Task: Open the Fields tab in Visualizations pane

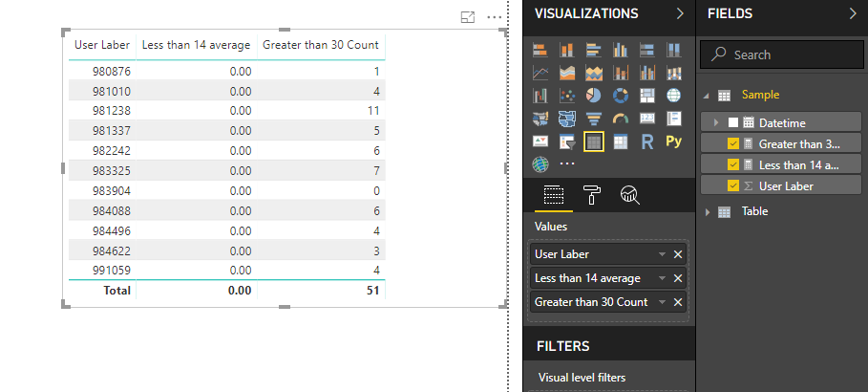Action: coord(554,195)
